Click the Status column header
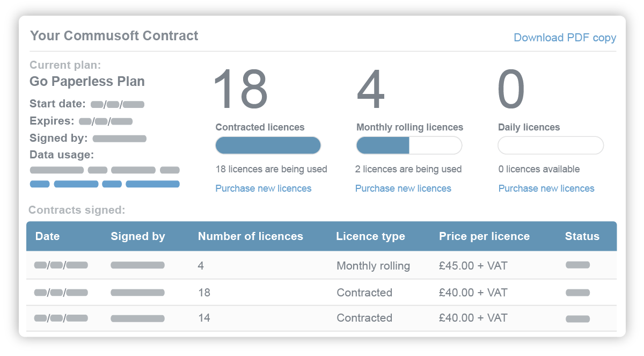The image size is (644, 356). pos(582,236)
